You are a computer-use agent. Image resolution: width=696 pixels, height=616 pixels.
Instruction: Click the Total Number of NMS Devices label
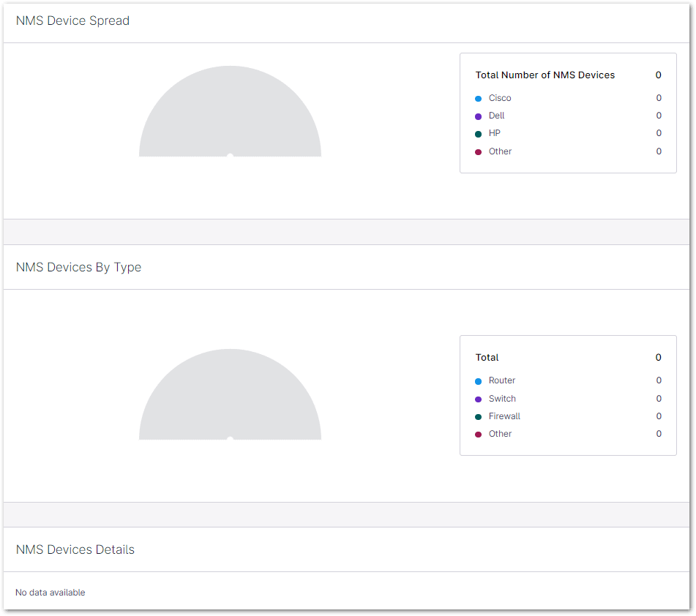[545, 75]
